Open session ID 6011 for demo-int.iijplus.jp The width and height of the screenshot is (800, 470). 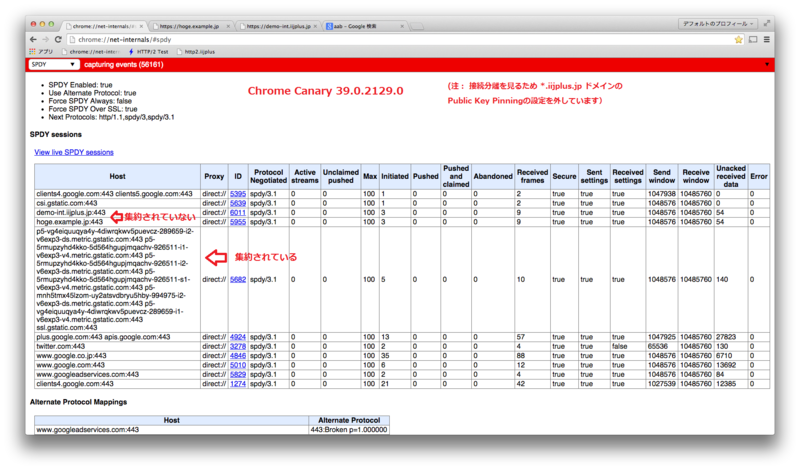[238, 212]
